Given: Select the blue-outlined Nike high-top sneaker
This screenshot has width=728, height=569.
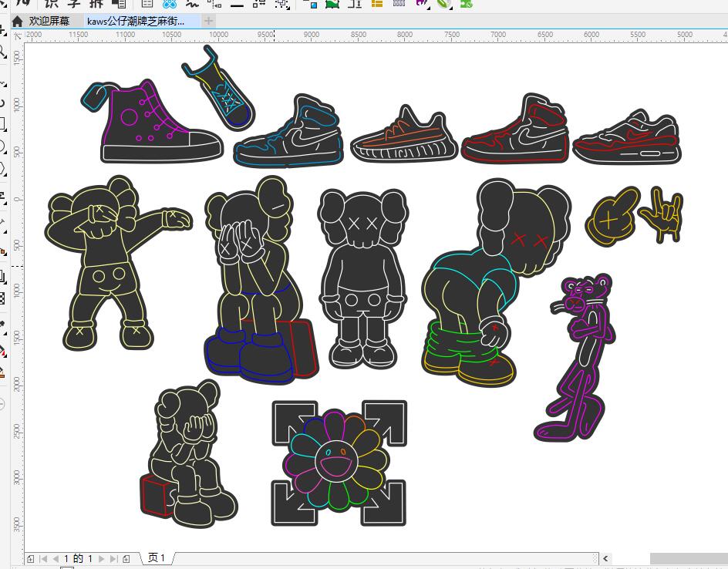Looking at the screenshot, I should 288,131.
